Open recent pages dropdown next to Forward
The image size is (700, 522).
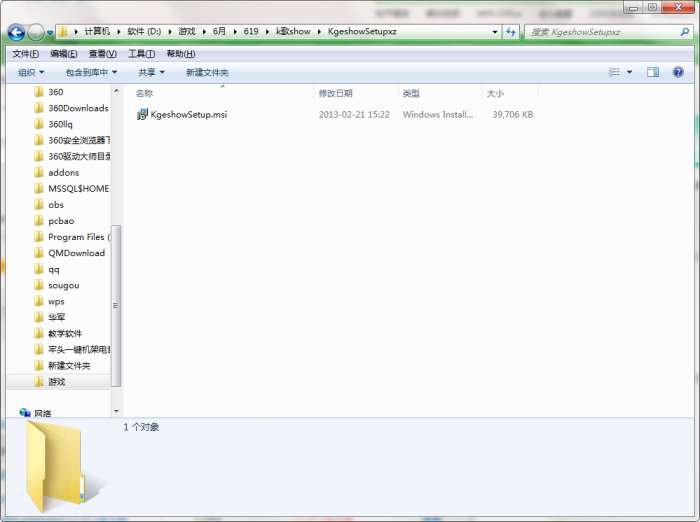point(50,33)
